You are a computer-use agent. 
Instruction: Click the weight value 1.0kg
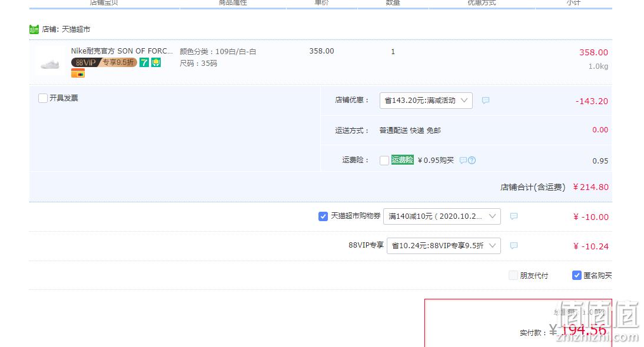pos(598,66)
